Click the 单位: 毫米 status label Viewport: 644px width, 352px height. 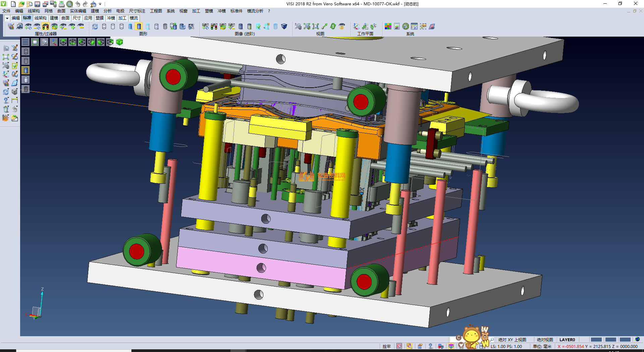tap(542, 346)
